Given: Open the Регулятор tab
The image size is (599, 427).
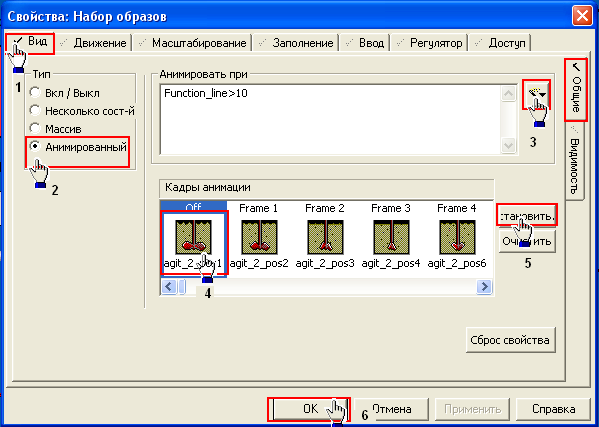Looking at the screenshot, I should 429,43.
